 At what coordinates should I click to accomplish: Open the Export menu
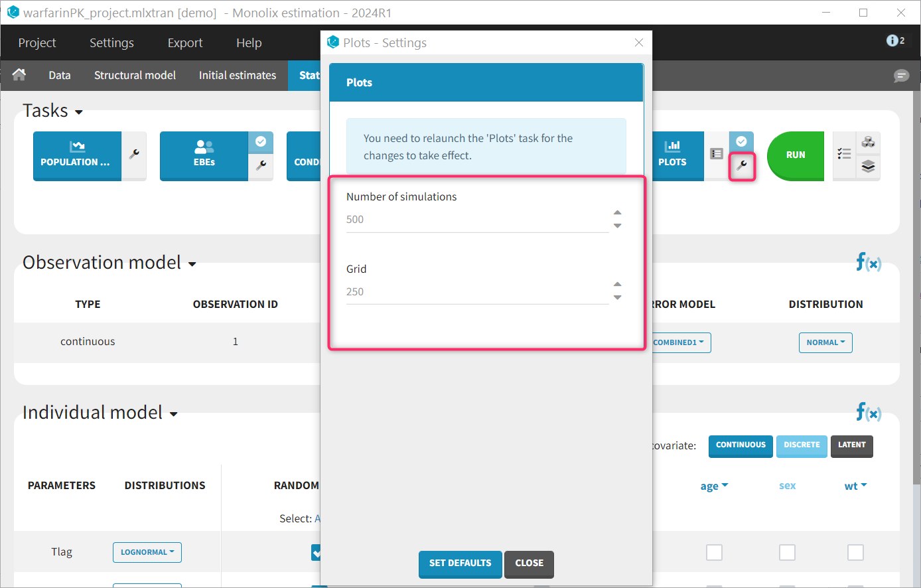coord(184,43)
